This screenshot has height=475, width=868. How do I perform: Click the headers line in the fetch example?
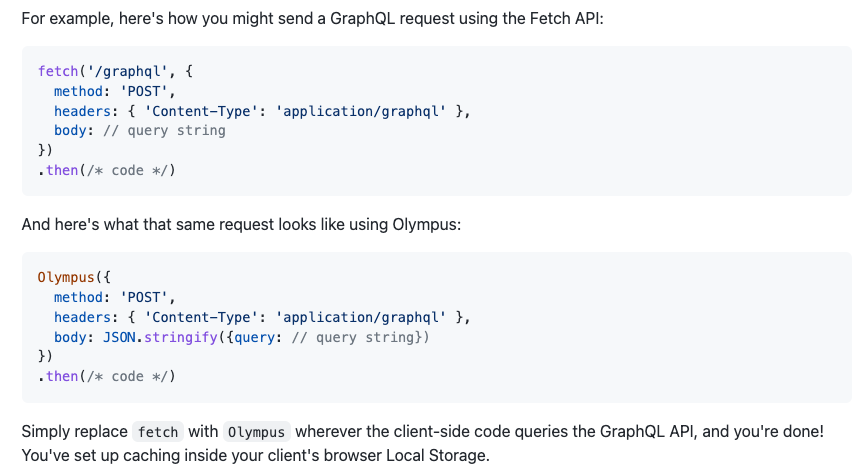(x=262, y=111)
